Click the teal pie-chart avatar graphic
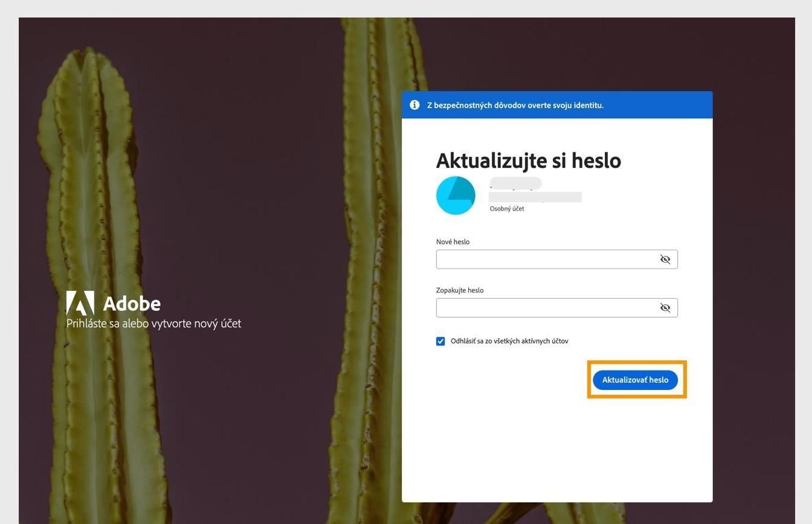 (x=456, y=195)
